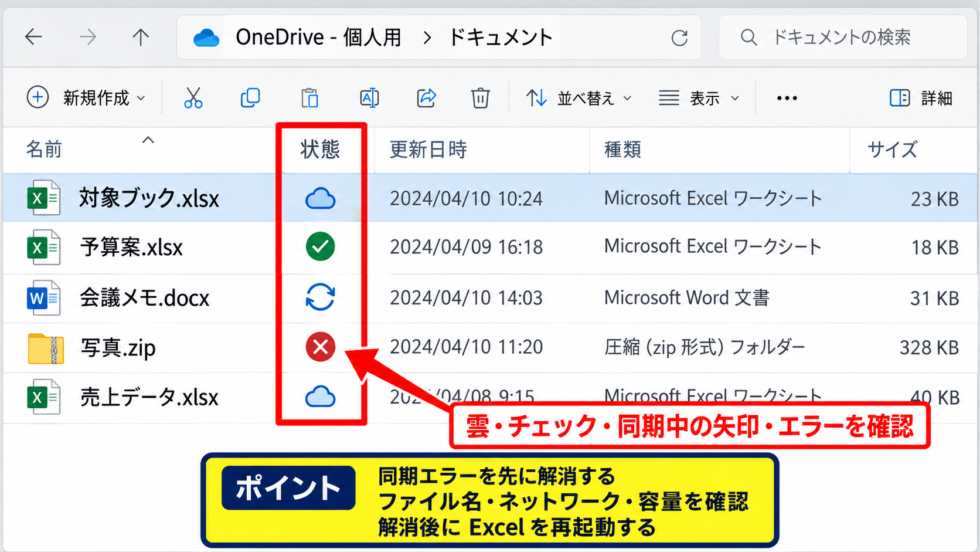Navigate up one folder level
The image size is (980, 552).
pyautogui.click(x=141, y=38)
